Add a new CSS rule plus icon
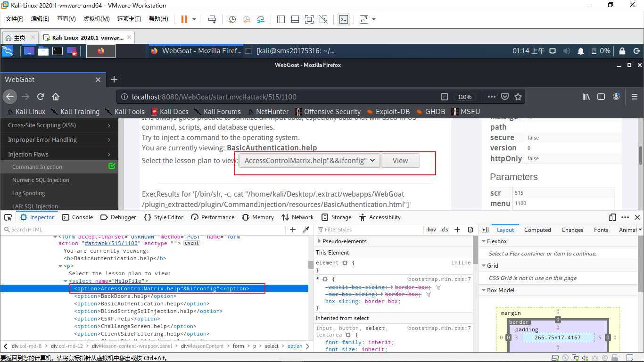The width and height of the screenshot is (644, 362). (x=457, y=230)
